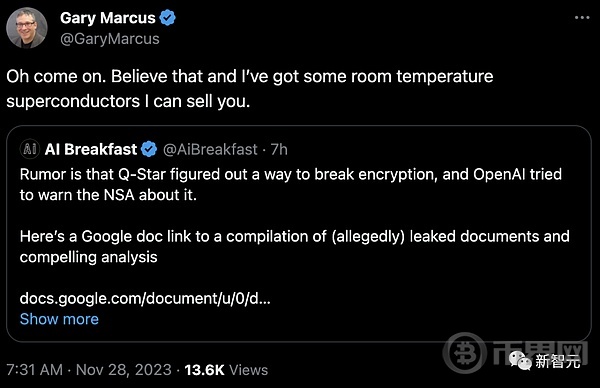
Task: Open the docs.google.com document link
Action: pyautogui.click(x=145, y=298)
